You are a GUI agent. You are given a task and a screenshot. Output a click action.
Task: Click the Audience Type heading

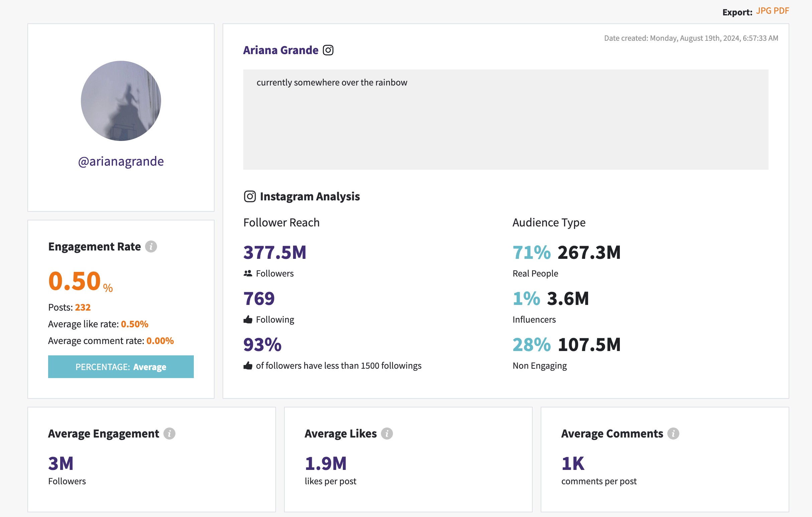click(x=549, y=223)
